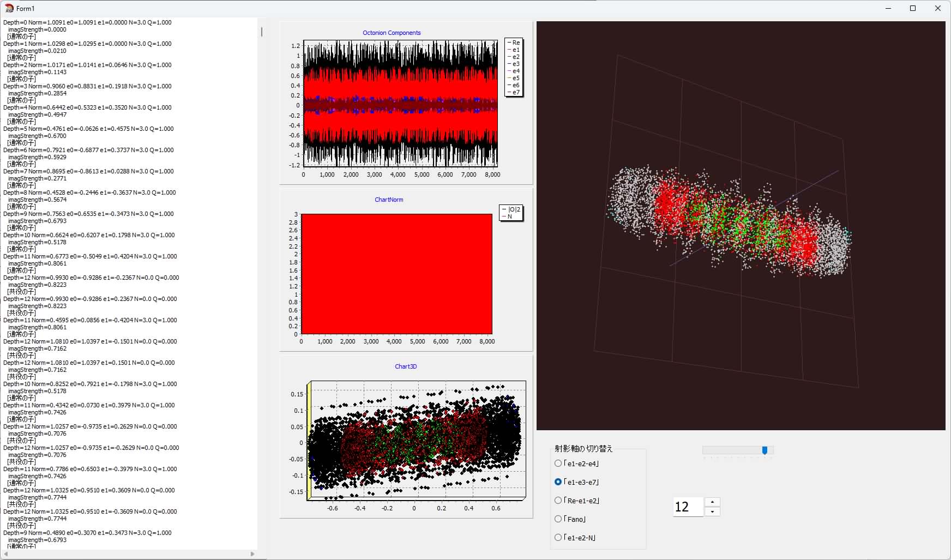Viewport: 951px width, 560px height.
Task: Click the 'Re' legend entry
Action: (x=514, y=43)
